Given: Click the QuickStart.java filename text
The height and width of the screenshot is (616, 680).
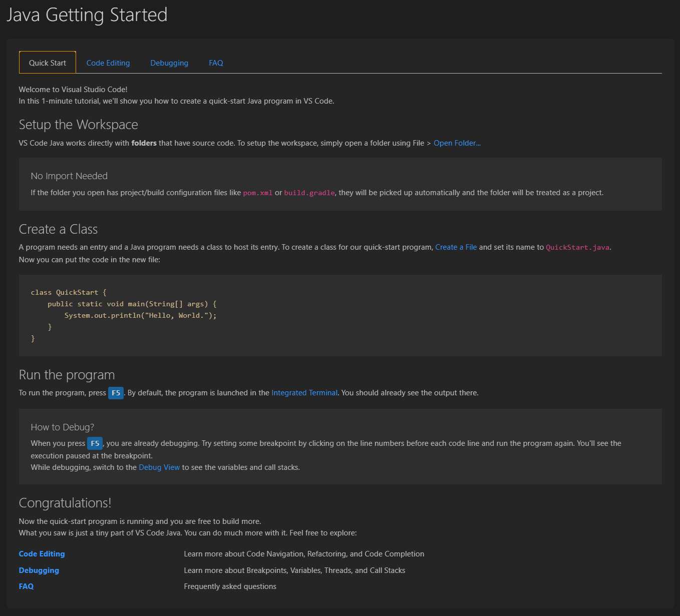Looking at the screenshot, I should [x=577, y=247].
